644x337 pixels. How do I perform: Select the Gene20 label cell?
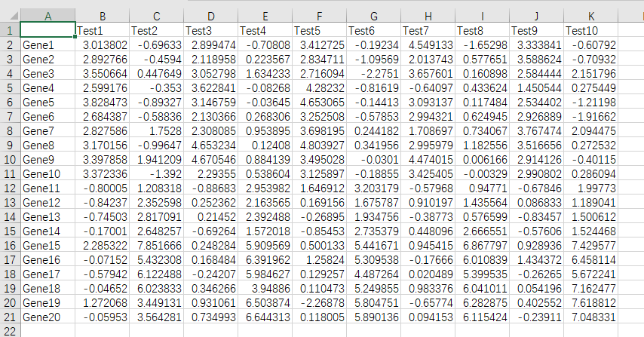coord(48,317)
